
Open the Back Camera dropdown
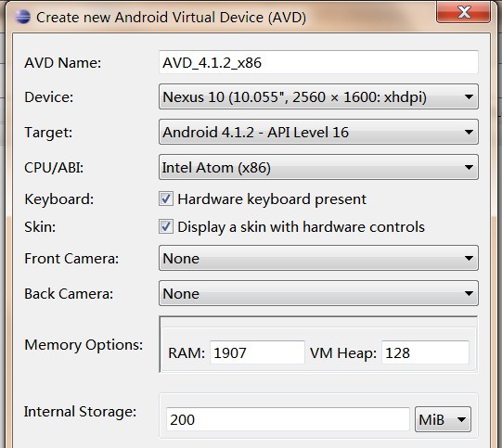tap(318, 293)
